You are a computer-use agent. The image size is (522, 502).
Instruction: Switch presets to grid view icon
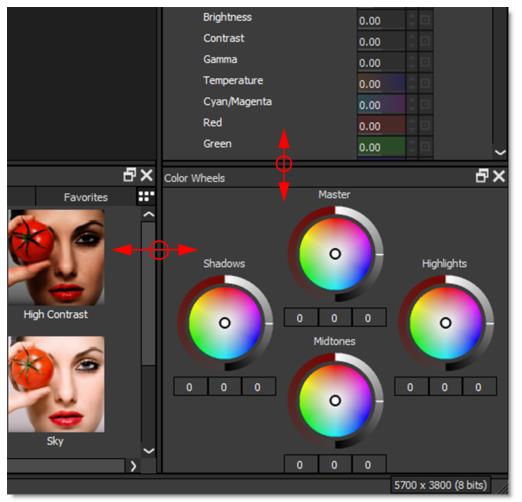click(146, 197)
